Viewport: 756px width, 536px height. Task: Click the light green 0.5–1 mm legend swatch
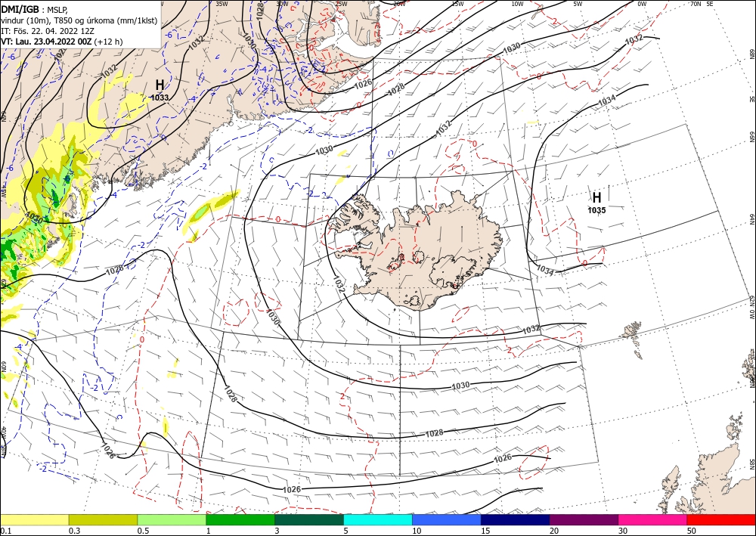point(172,519)
